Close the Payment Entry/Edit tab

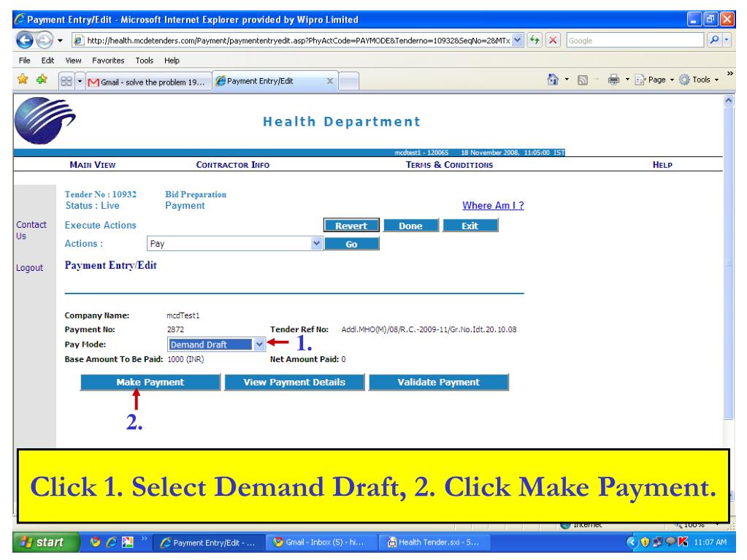click(329, 81)
